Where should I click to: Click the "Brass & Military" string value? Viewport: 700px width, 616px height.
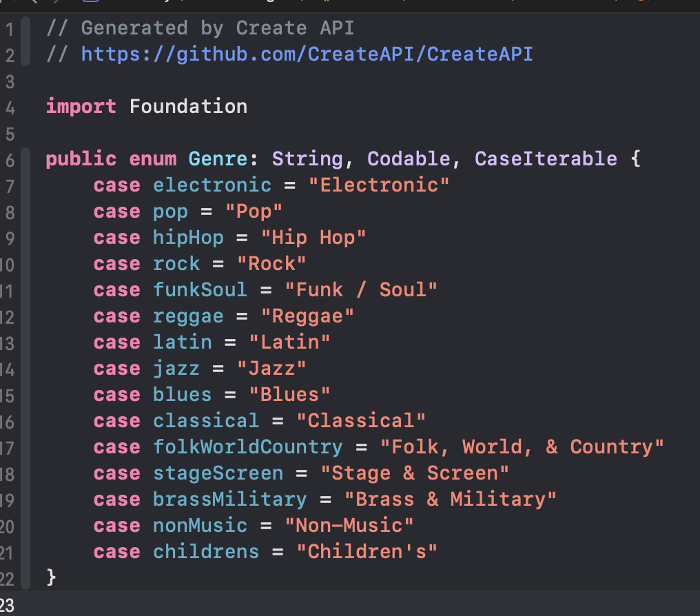[x=451, y=500]
